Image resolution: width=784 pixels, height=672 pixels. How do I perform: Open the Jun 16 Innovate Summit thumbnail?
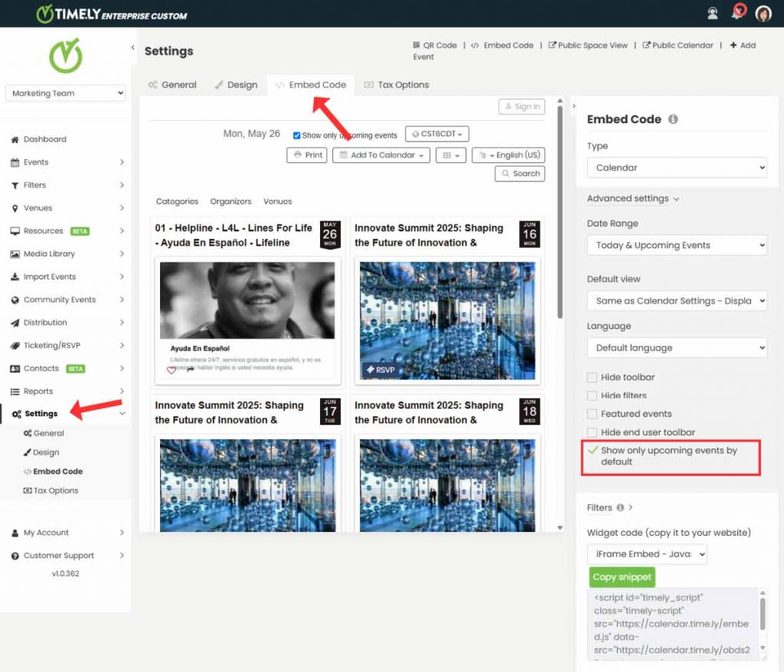[447, 321]
